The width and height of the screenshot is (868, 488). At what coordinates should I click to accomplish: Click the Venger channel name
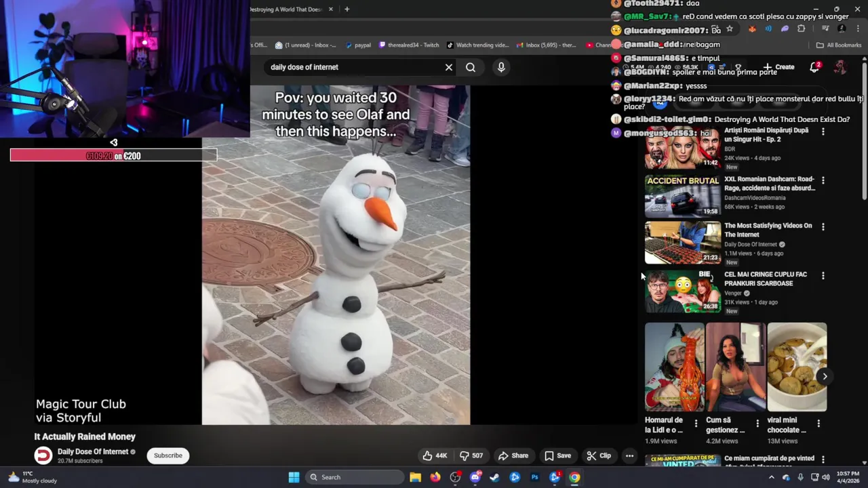[x=733, y=293]
